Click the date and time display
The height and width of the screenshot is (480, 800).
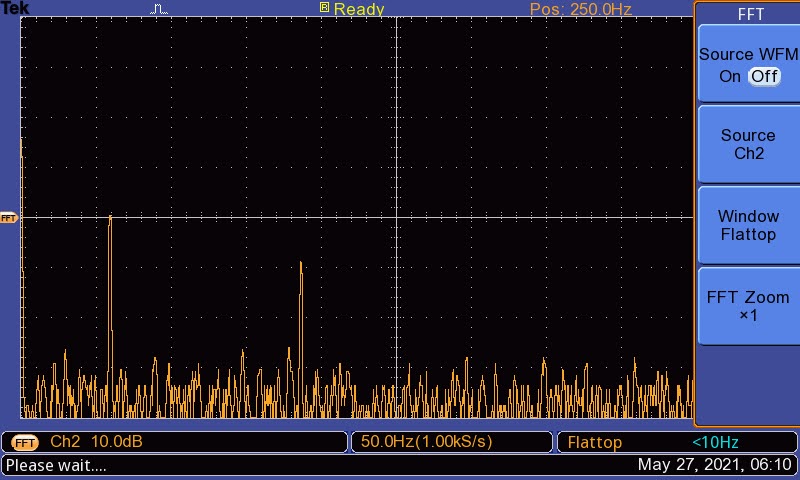coord(714,465)
